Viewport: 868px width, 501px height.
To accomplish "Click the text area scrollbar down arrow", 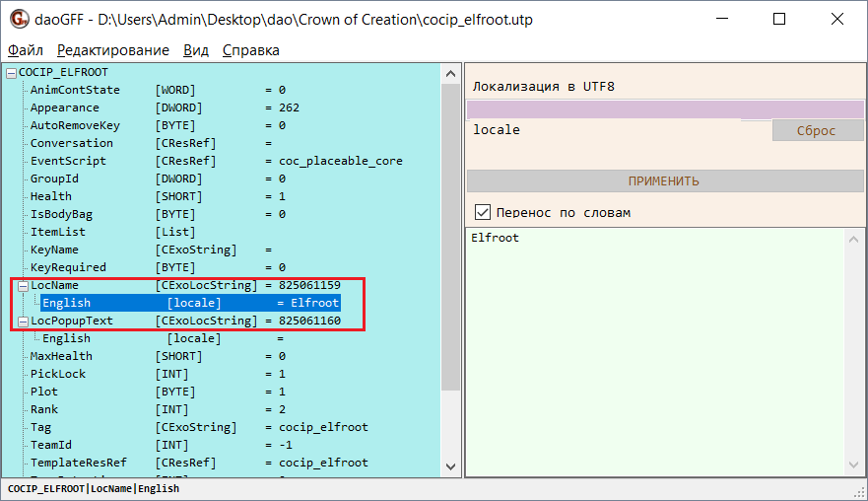I will (x=853, y=465).
